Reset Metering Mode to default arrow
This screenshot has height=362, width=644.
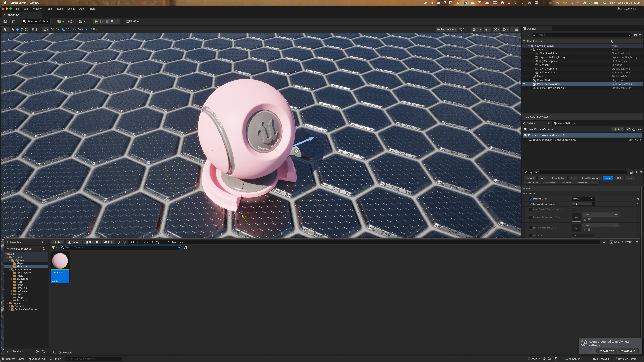tap(638, 199)
